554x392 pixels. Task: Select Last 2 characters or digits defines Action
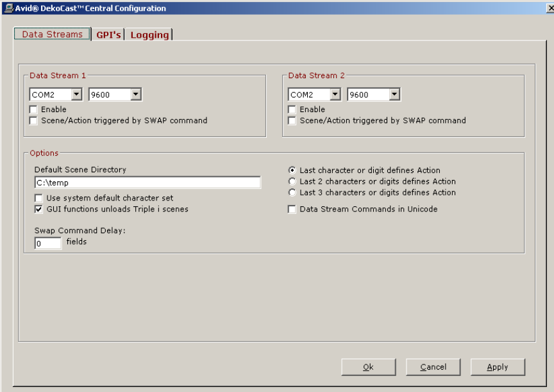pos(292,181)
